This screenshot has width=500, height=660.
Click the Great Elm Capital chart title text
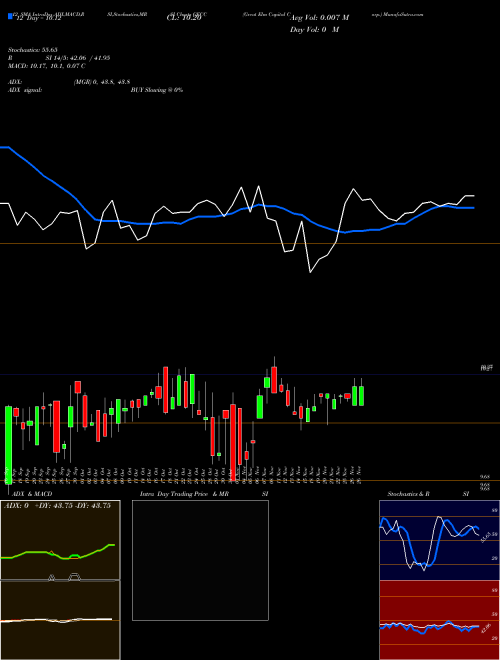tap(267, 14)
